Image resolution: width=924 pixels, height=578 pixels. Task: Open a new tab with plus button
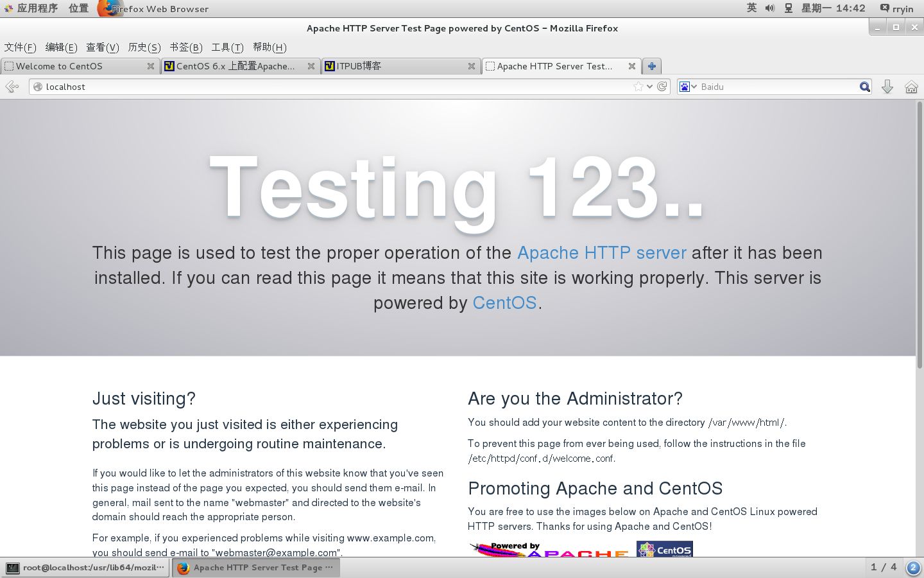click(x=652, y=66)
